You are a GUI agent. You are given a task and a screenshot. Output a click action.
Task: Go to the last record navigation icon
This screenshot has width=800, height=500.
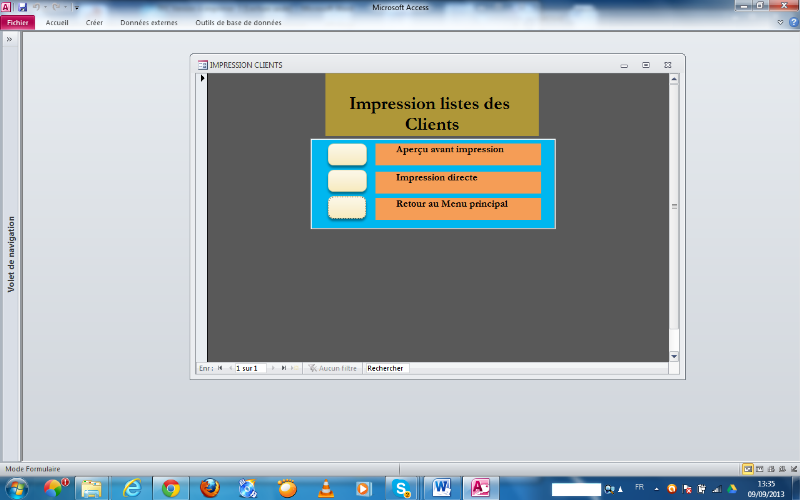pyautogui.click(x=284, y=368)
